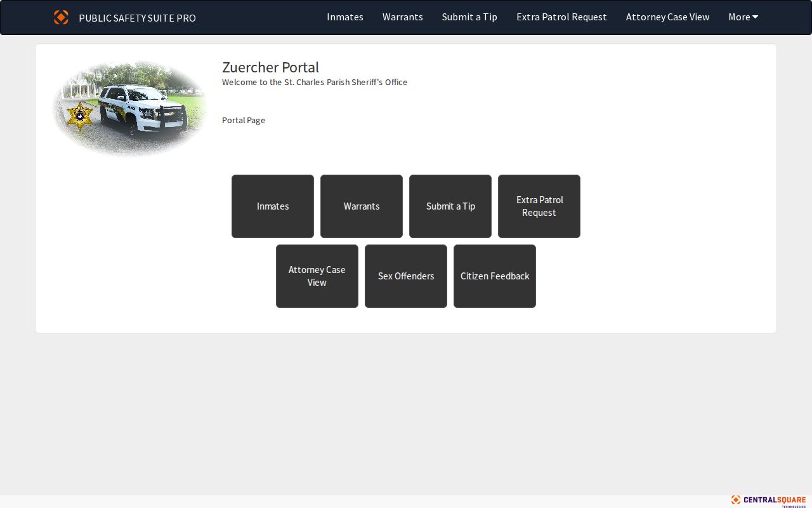Click the orange Public Safety Suite logo icon

click(x=61, y=17)
